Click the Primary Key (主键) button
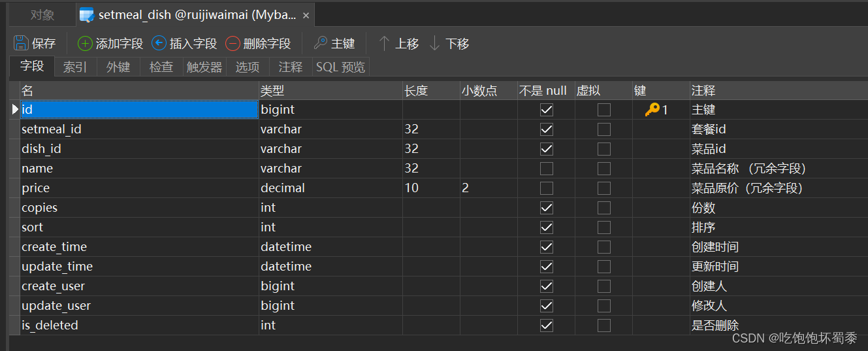868x351 pixels. pos(334,44)
